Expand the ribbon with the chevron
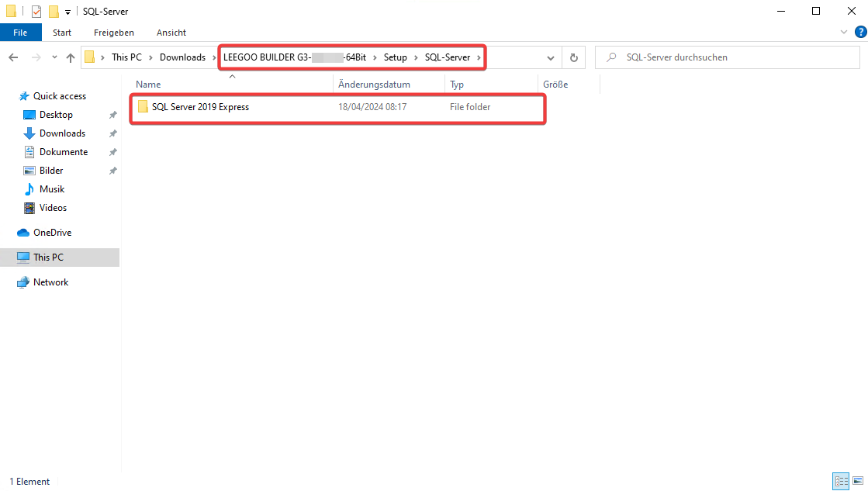Image resolution: width=868 pixels, height=491 pixels. click(844, 32)
